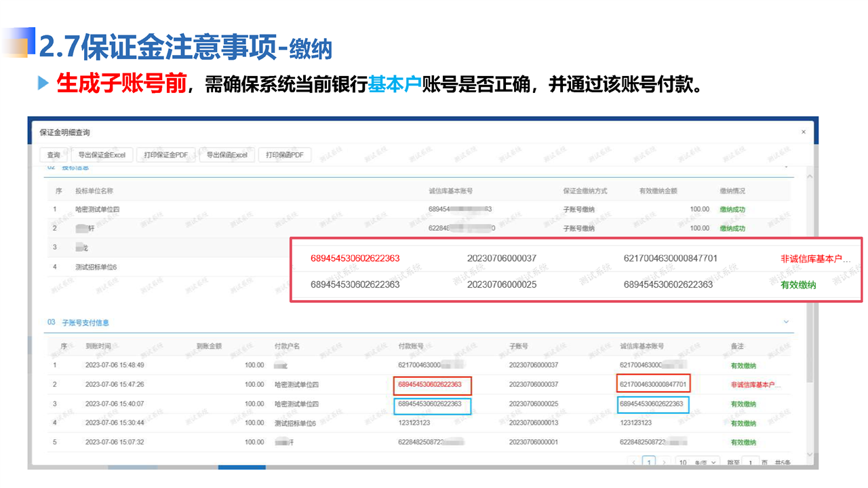Click 打印保函PDF button

284,155
